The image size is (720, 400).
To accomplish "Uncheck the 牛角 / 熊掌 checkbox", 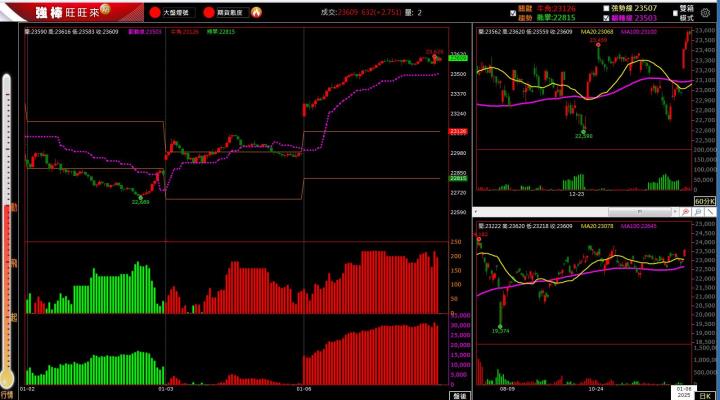I will [513, 13].
